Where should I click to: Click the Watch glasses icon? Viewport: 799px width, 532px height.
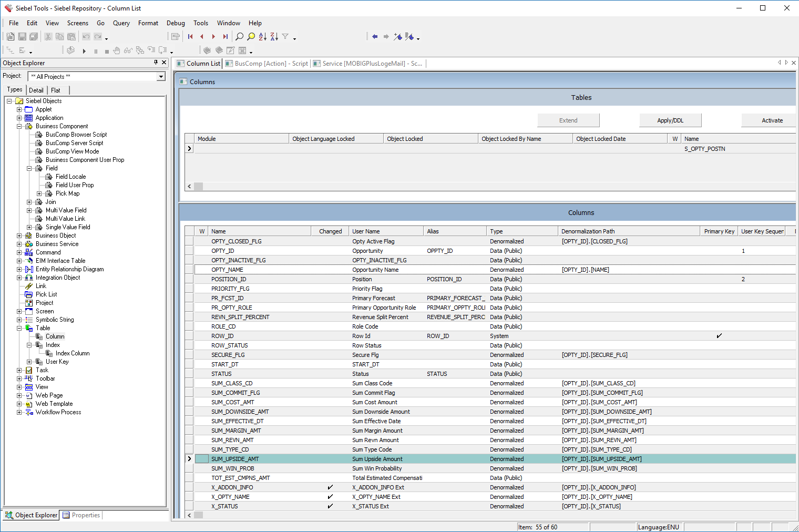(128, 51)
